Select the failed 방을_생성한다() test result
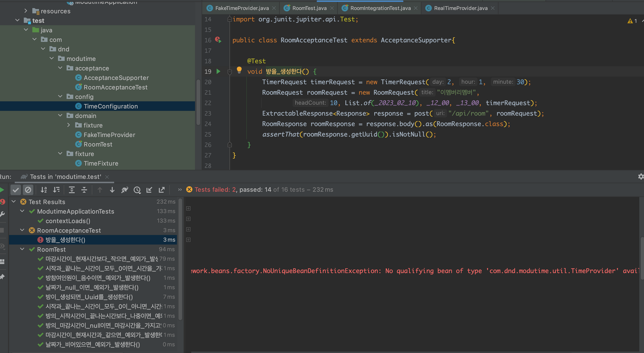The image size is (644, 353). click(65, 240)
